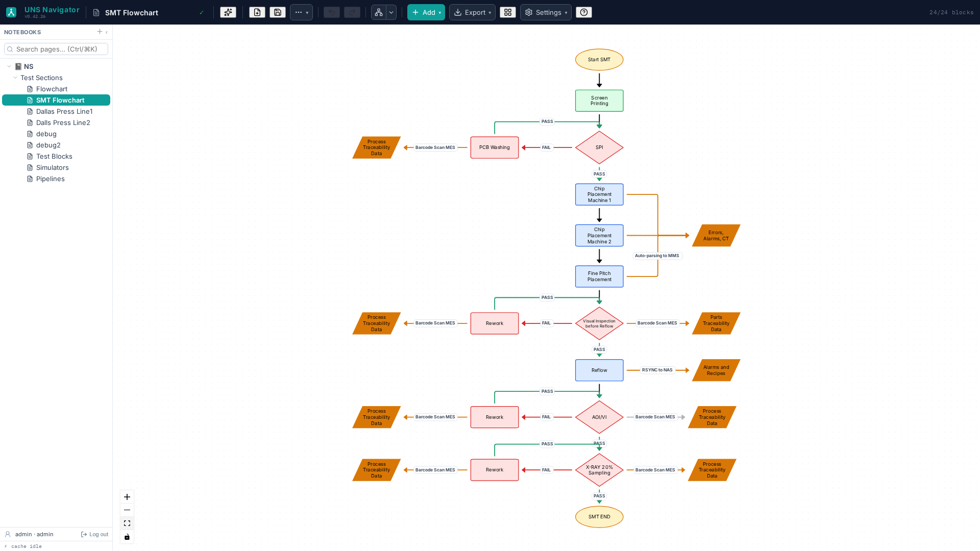Image resolution: width=980 pixels, height=551 pixels.
Task: Add a new notebook with plus icon
Action: [100, 32]
